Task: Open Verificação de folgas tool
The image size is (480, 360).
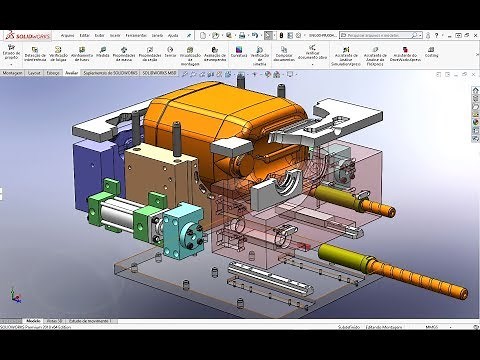Action: pos(58,54)
